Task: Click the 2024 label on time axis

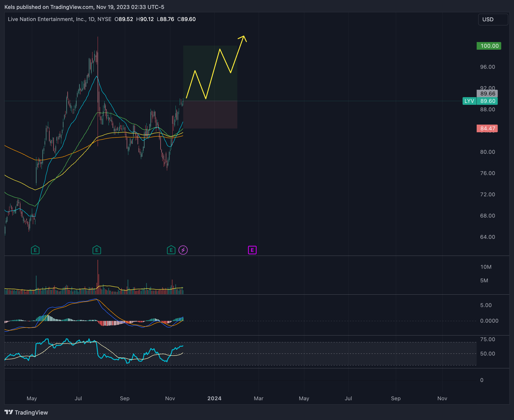Action: (214, 398)
